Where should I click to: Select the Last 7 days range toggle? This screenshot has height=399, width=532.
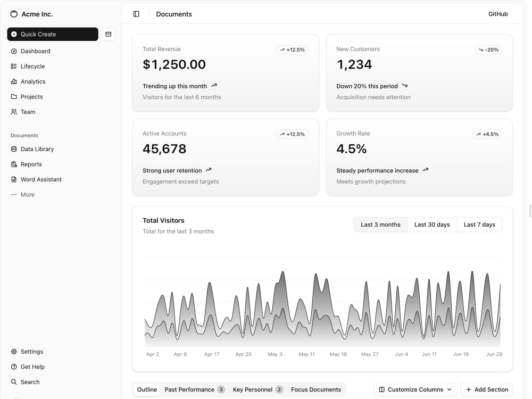coord(479,225)
